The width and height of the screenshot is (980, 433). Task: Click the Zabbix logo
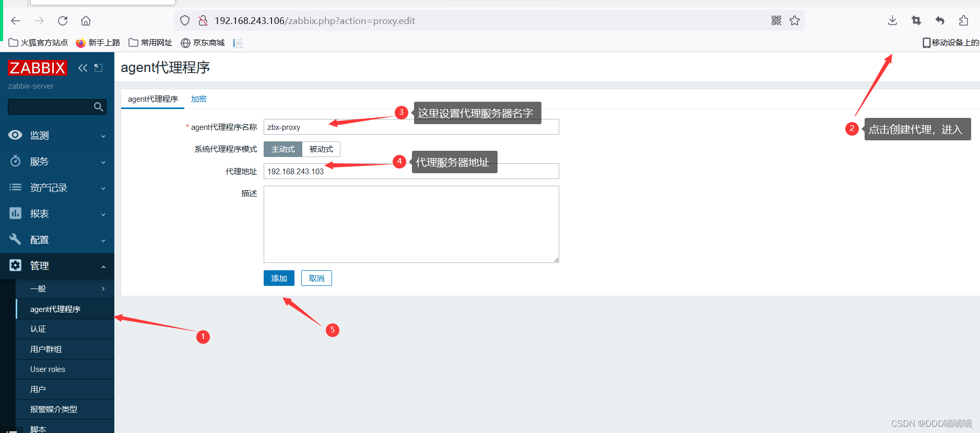tap(38, 68)
